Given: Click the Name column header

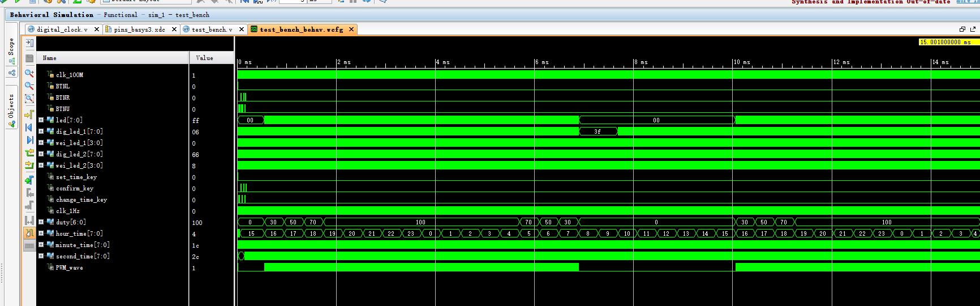Looking at the screenshot, I should [113, 58].
